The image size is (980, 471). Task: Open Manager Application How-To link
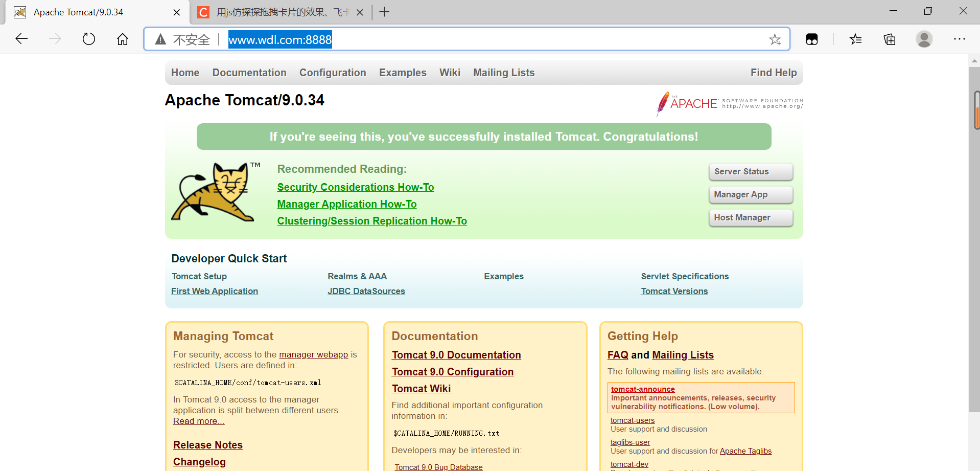347,204
